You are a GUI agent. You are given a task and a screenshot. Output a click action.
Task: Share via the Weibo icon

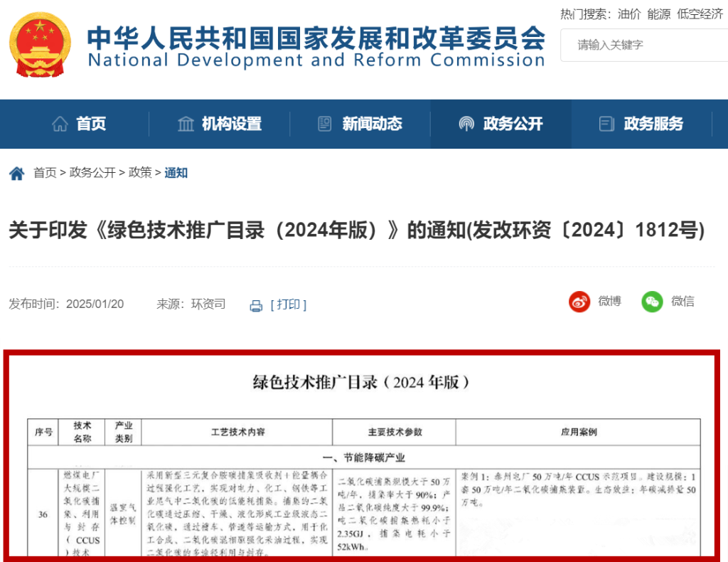pyautogui.click(x=579, y=302)
